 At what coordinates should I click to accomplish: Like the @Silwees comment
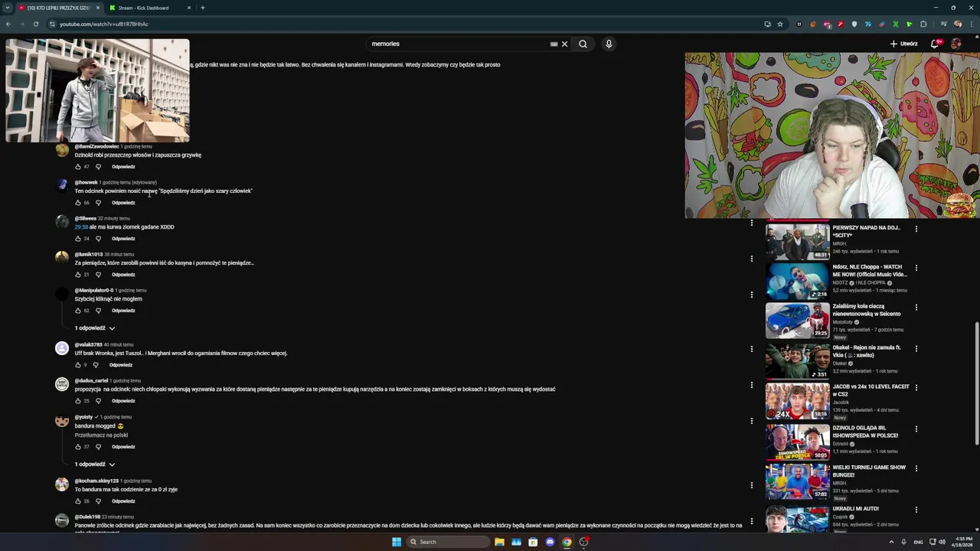pos(77,239)
